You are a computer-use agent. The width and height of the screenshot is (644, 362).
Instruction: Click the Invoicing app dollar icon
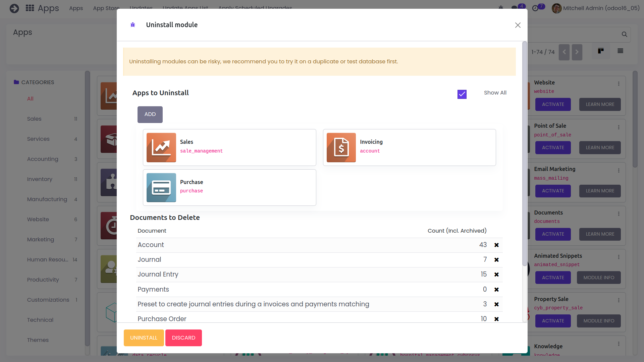point(341,147)
